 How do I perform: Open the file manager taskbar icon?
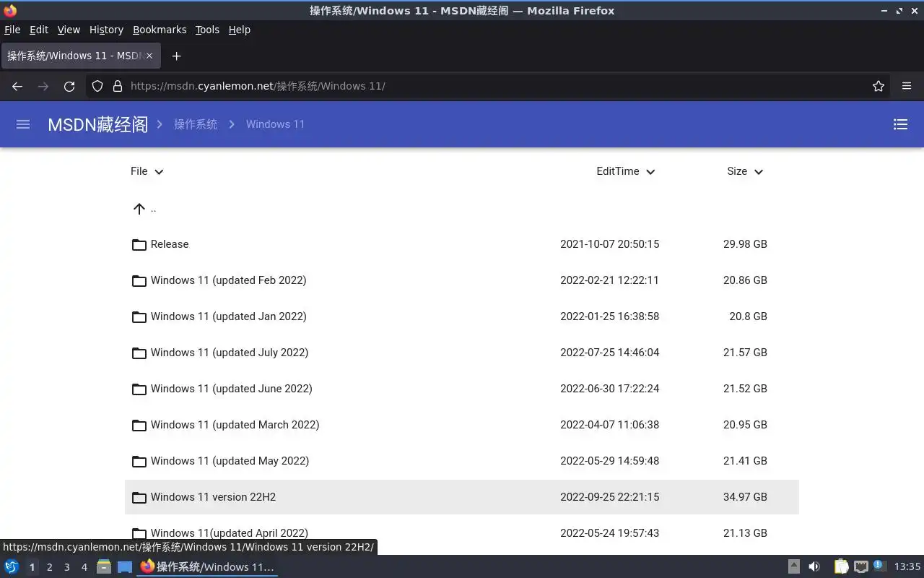coord(104,566)
